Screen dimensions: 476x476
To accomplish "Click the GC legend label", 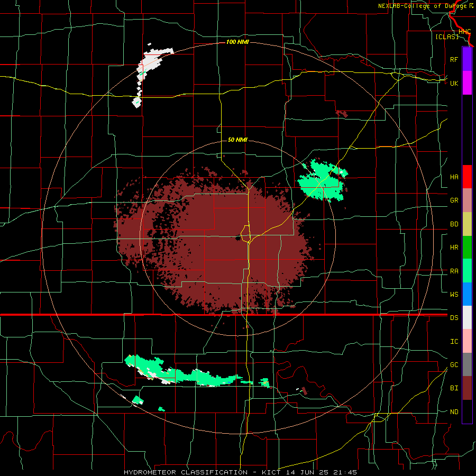I will pyautogui.click(x=454, y=365).
